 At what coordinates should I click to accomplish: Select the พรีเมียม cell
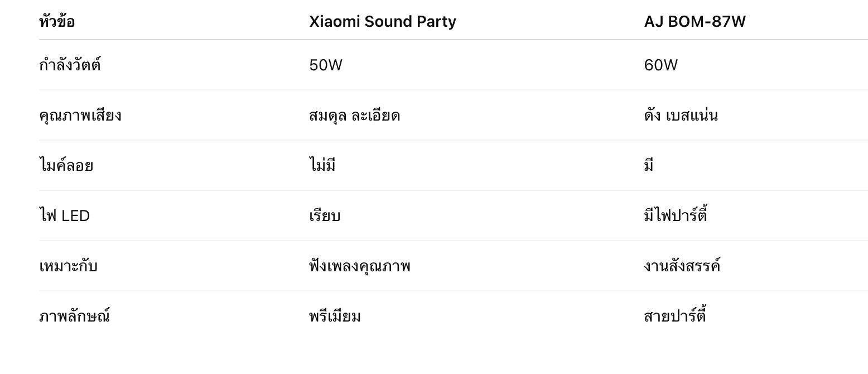click(x=335, y=317)
